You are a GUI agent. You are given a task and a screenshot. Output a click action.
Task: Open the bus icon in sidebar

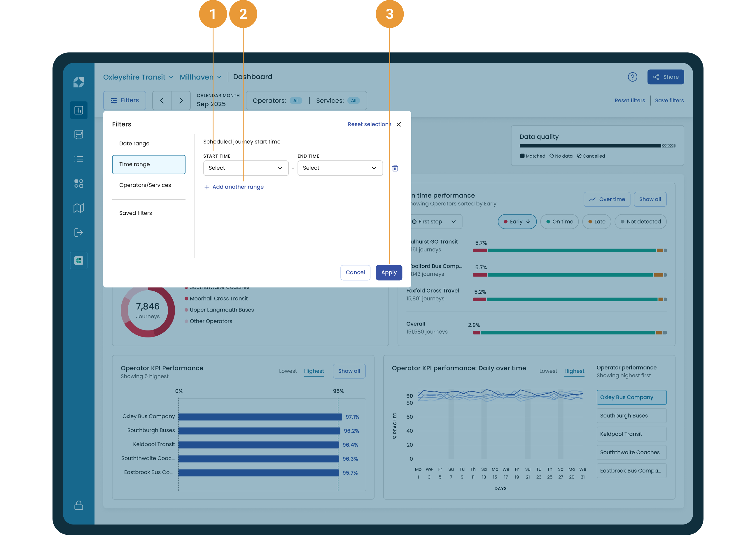pos(78,134)
